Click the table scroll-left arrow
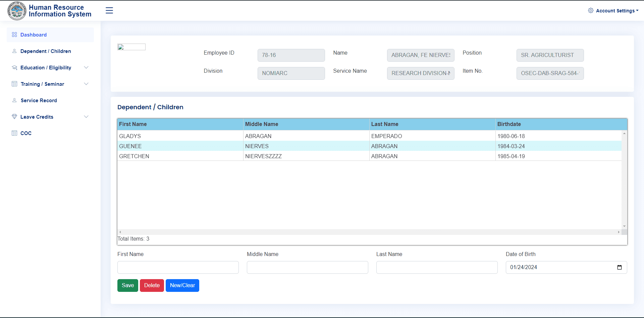Screen dimensions: 644x318 [120, 232]
